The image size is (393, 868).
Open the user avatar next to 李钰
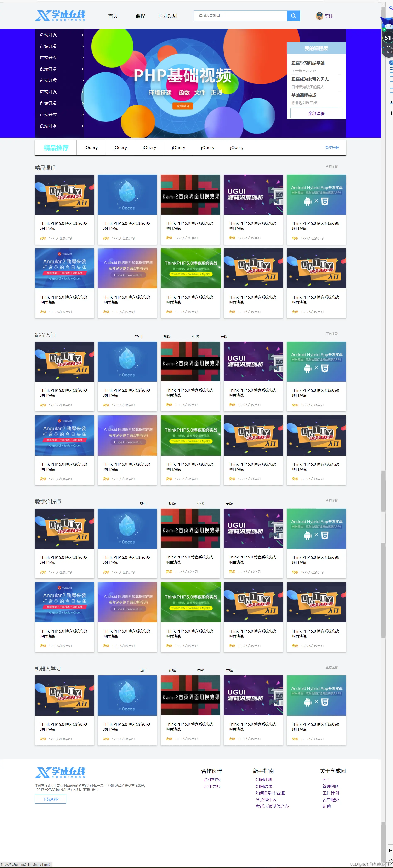(x=319, y=16)
